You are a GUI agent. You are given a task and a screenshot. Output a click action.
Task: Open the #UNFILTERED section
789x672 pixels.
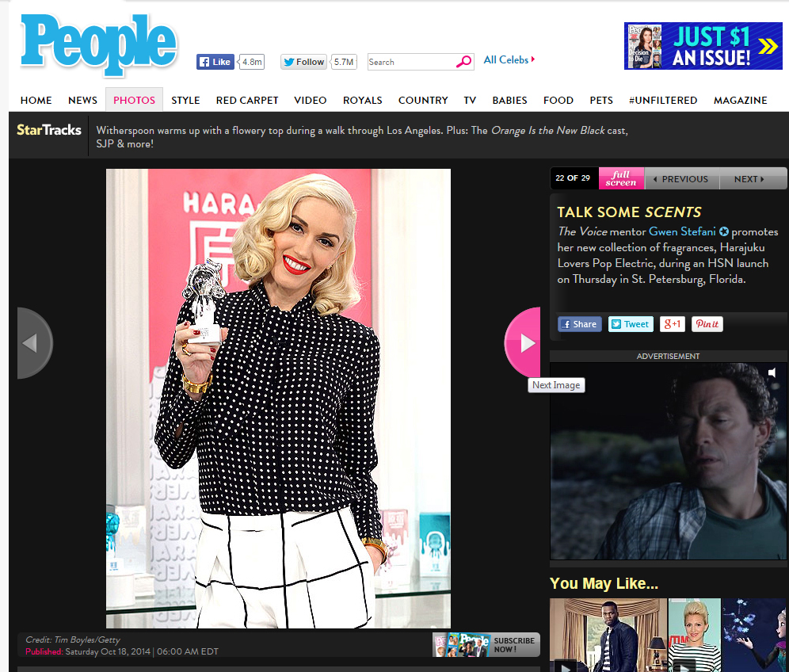[x=663, y=100]
